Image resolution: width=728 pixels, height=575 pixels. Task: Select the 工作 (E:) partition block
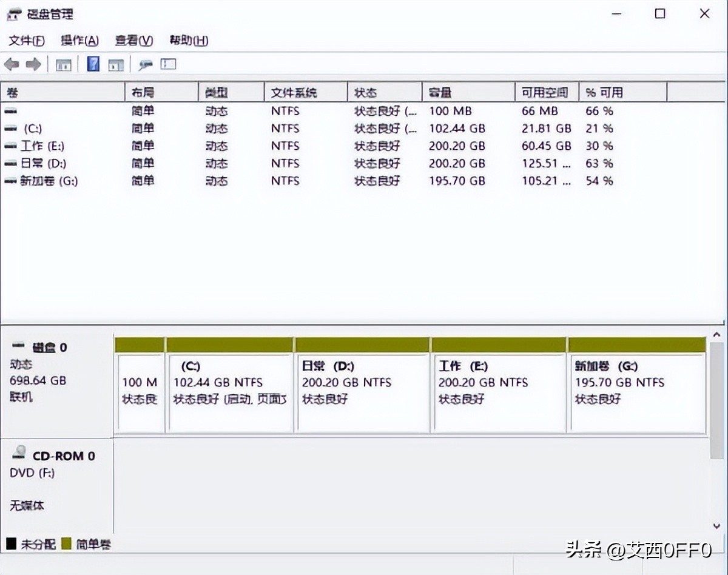(x=499, y=386)
